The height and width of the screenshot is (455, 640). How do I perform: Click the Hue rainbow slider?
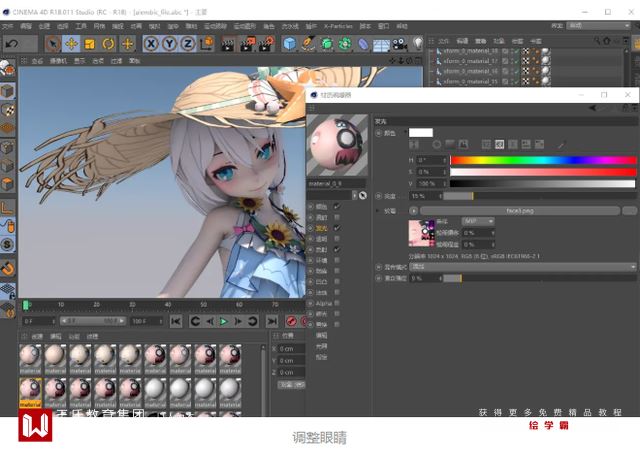click(x=543, y=160)
